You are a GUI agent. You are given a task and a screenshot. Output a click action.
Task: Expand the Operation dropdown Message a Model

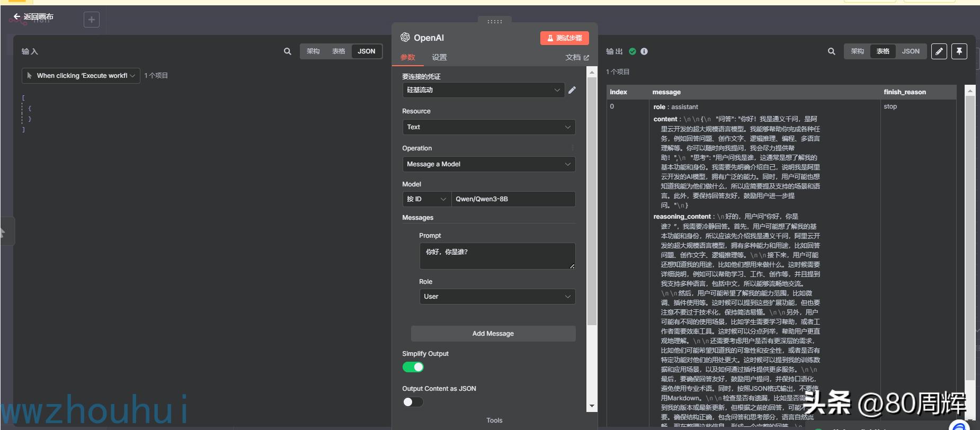pyautogui.click(x=488, y=164)
